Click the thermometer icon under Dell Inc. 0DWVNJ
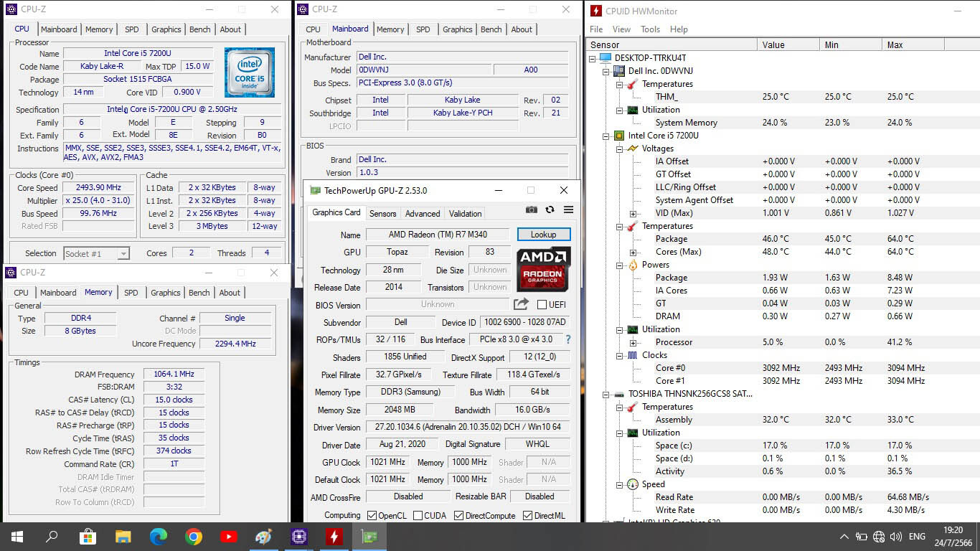 [x=632, y=84]
